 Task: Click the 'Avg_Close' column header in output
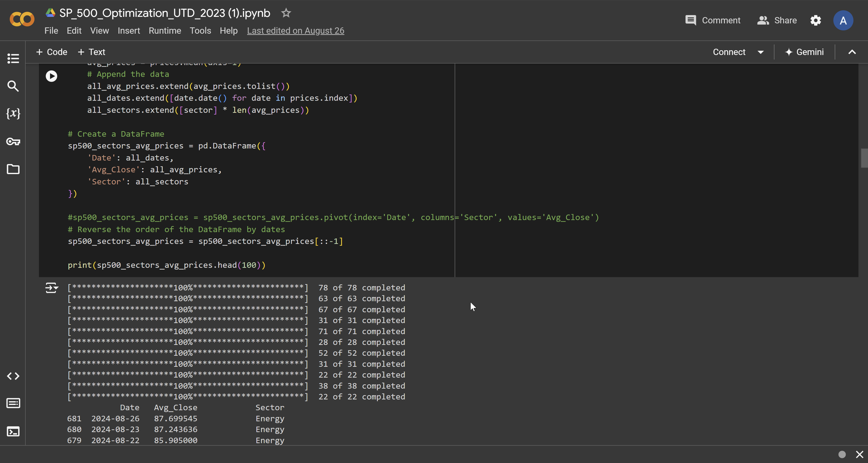(176, 407)
